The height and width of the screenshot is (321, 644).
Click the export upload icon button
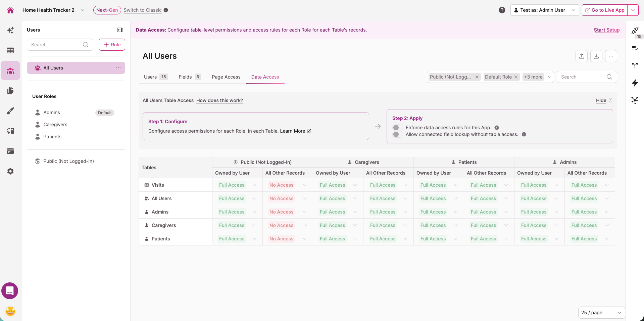click(x=582, y=56)
